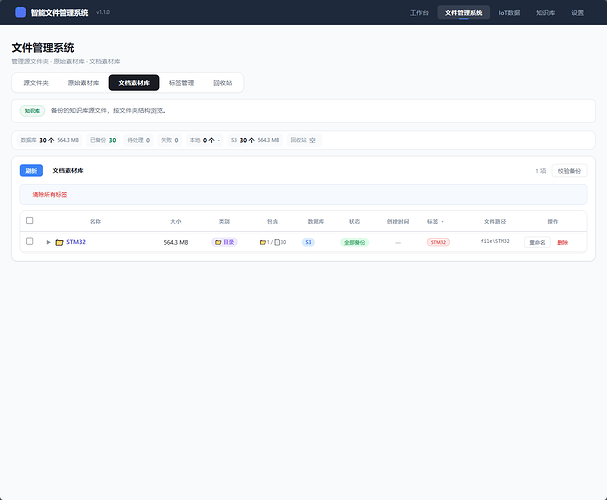Switch to the 标签管理 tab

coord(181,83)
